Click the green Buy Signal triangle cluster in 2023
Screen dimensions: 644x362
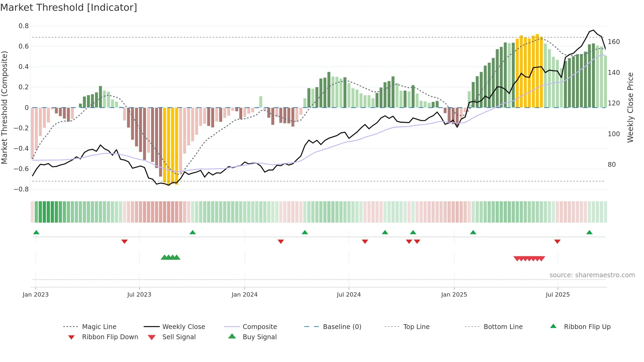[171, 257]
